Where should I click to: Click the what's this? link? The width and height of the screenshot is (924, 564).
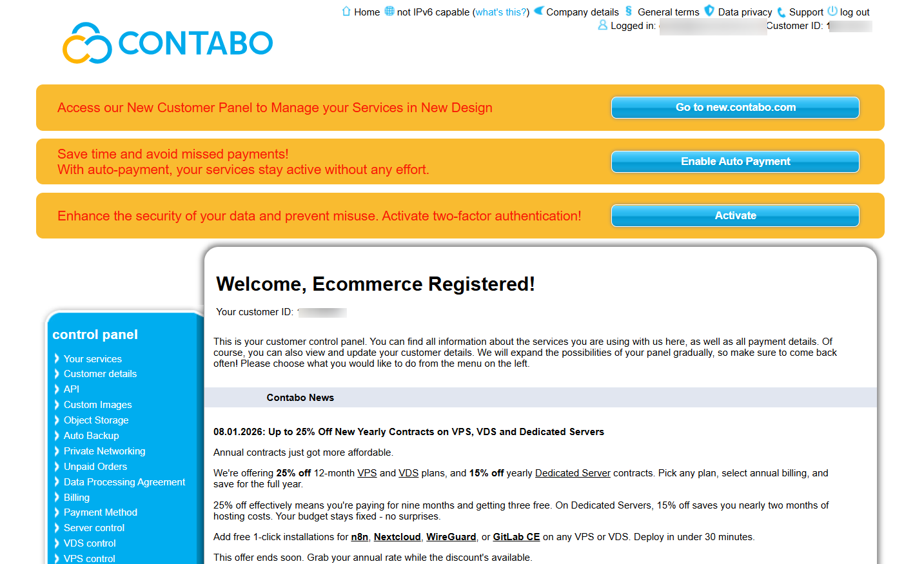coord(501,12)
